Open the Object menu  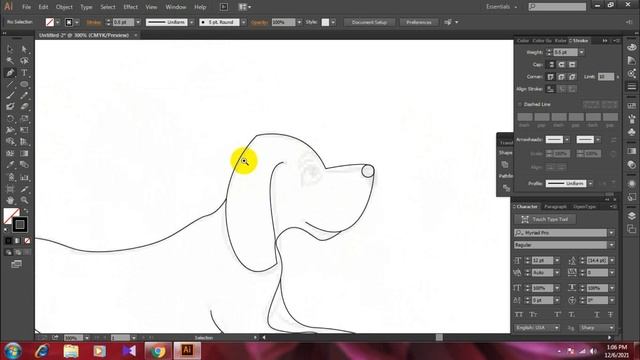pyautogui.click(x=64, y=7)
